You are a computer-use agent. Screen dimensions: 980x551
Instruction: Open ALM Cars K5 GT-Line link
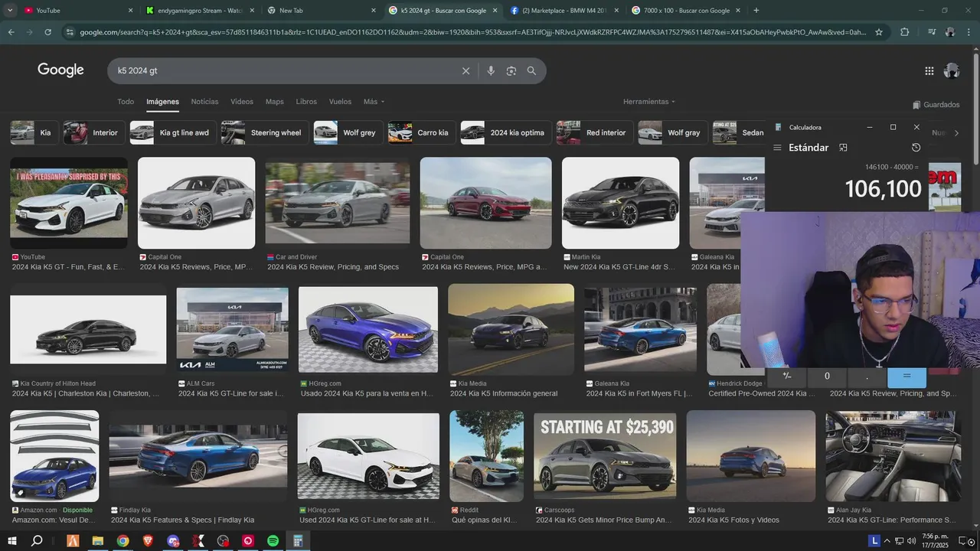230,393
